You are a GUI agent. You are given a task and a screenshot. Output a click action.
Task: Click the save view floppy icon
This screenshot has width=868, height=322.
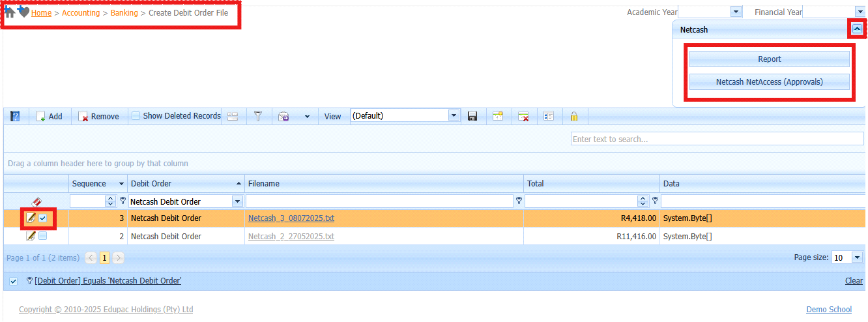[x=472, y=116]
